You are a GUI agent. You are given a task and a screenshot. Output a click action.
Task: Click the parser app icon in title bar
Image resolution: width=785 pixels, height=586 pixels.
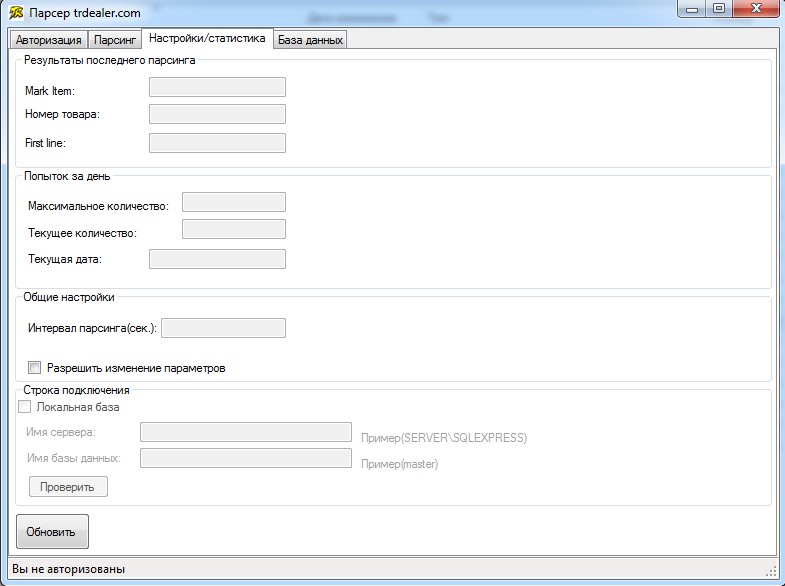click(16, 13)
